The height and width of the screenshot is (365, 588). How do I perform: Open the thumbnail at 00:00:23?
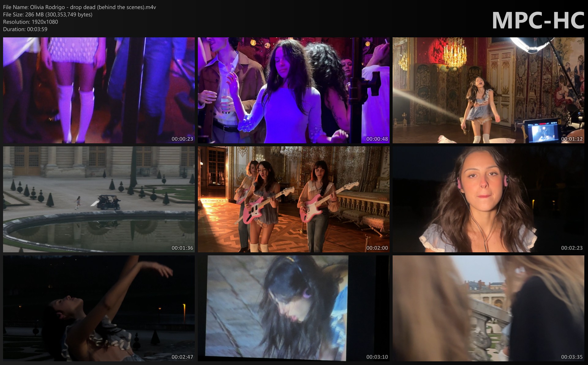tap(99, 90)
